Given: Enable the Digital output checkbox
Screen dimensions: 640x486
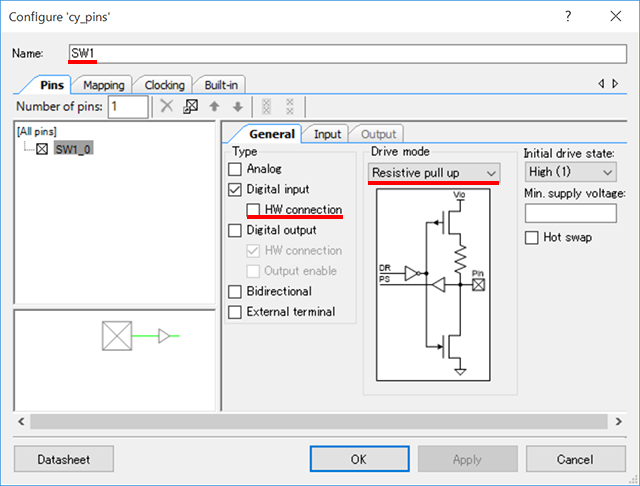Looking at the screenshot, I should click(x=235, y=231).
